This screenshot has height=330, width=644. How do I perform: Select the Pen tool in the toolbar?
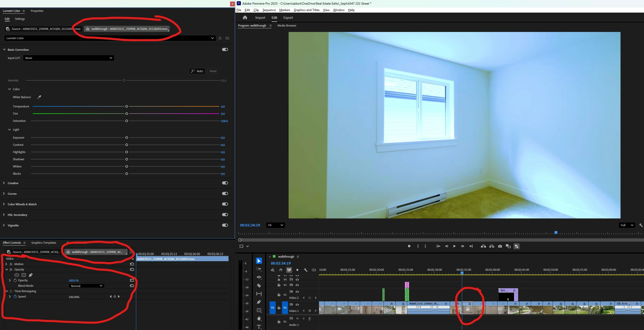[259, 302]
